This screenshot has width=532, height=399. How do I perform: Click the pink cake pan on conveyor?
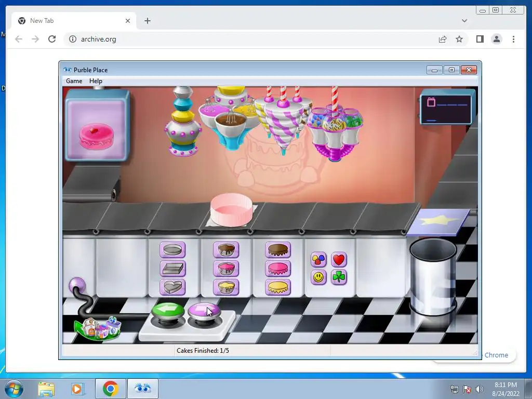click(232, 209)
